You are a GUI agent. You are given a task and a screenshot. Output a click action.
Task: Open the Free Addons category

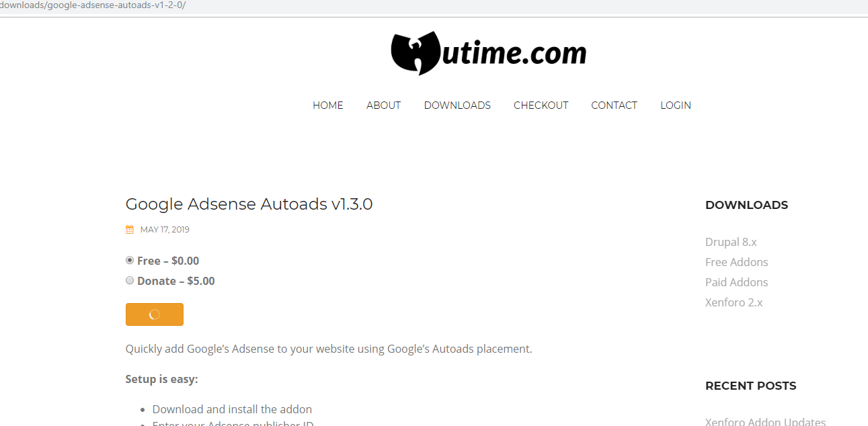tap(736, 262)
